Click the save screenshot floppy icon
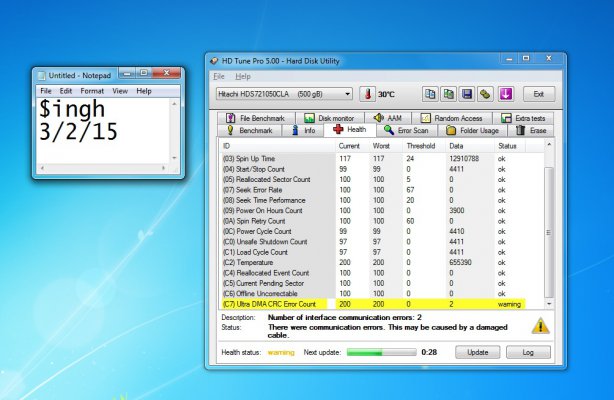This screenshot has width=614, height=400. 467,94
